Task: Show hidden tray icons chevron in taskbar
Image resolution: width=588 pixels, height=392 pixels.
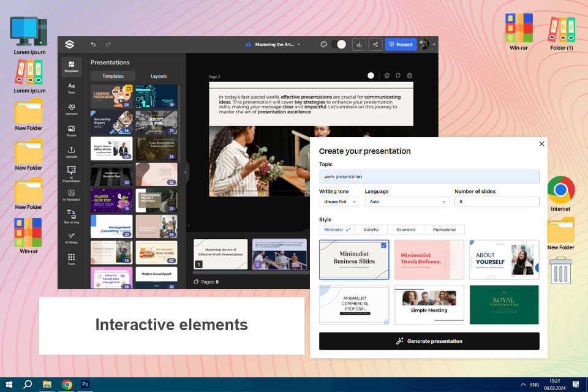Action: pyautogui.click(x=522, y=385)
